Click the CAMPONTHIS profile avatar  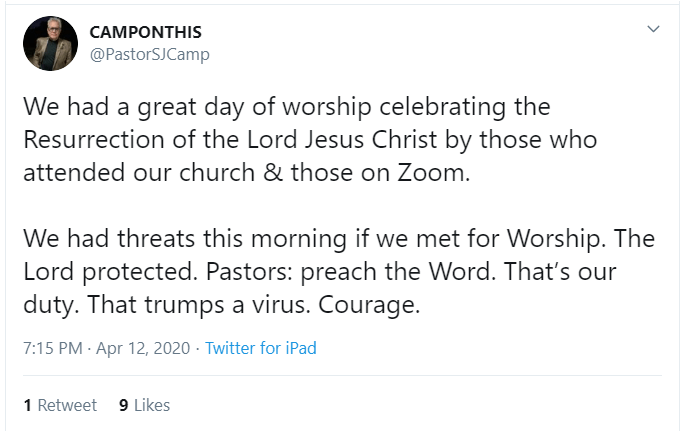tap(45, 42)
